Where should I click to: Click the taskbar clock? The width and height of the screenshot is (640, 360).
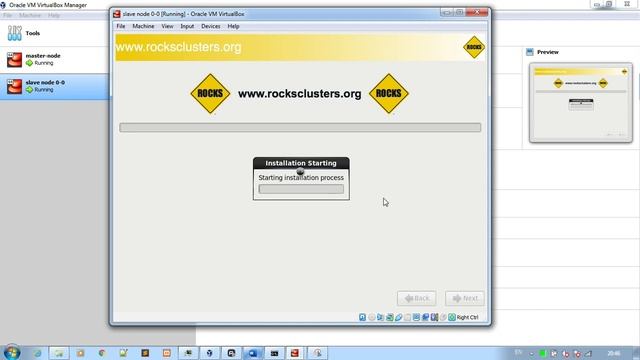[613, 353]
